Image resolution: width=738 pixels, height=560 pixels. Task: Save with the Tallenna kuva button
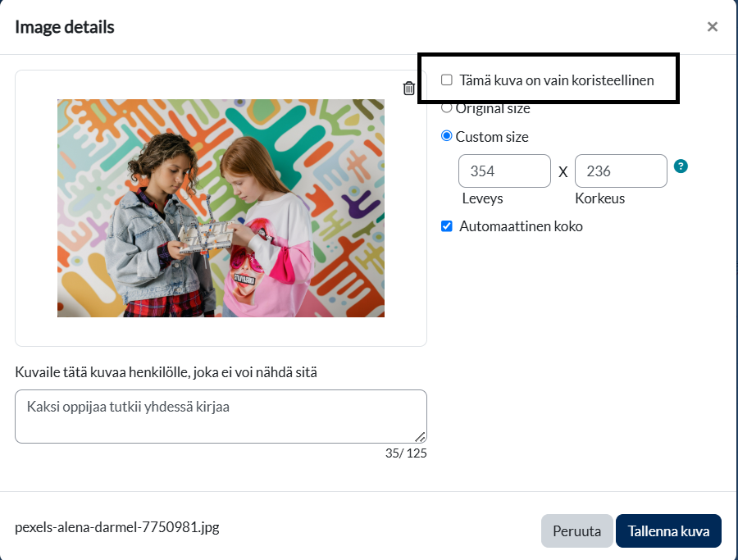tap(668, 530)
